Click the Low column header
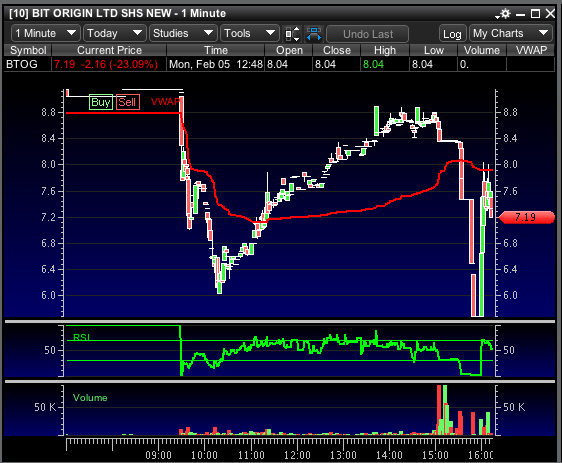Image resolution: width=562 pixels, height=463 pixels. [x=434, y=50]
